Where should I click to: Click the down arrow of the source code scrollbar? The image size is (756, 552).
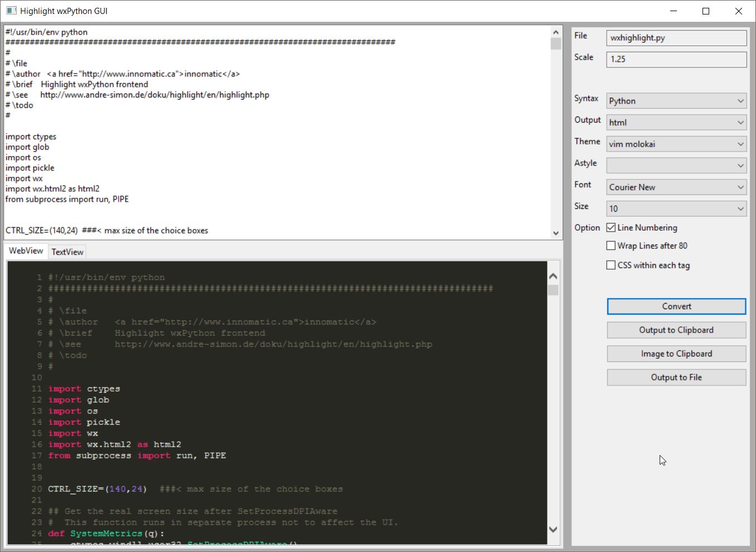click(555, 232)
